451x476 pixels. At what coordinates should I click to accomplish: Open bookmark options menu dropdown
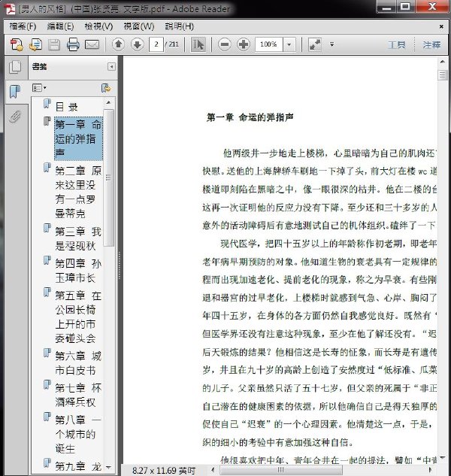(39, 88)
